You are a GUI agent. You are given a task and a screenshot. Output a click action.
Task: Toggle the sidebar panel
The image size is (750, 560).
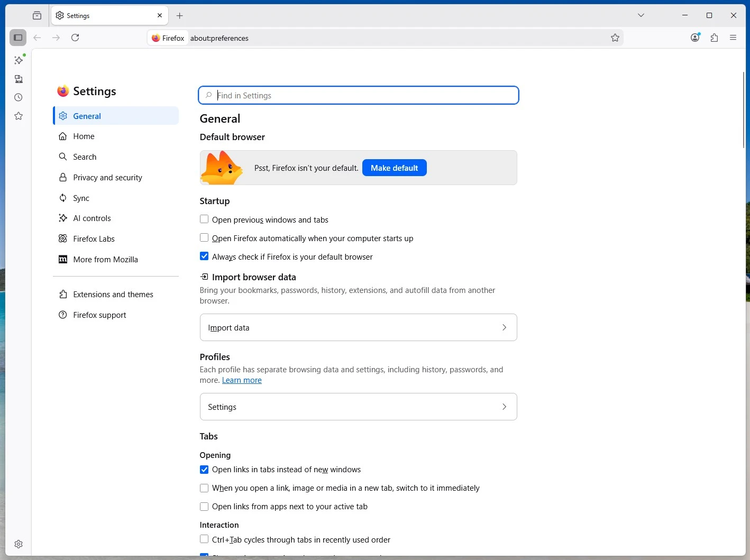click(x=17, y=37)
